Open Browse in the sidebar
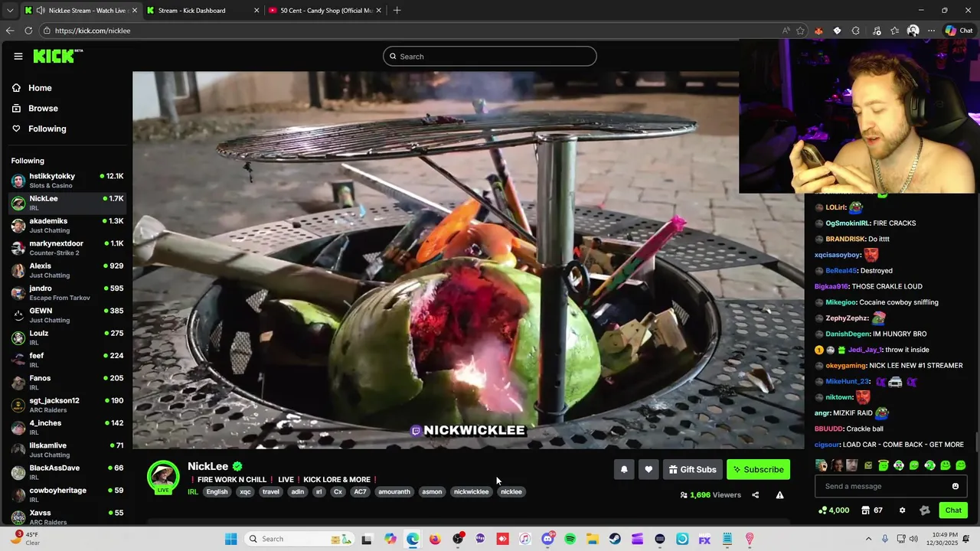 [x=43, y=109]
